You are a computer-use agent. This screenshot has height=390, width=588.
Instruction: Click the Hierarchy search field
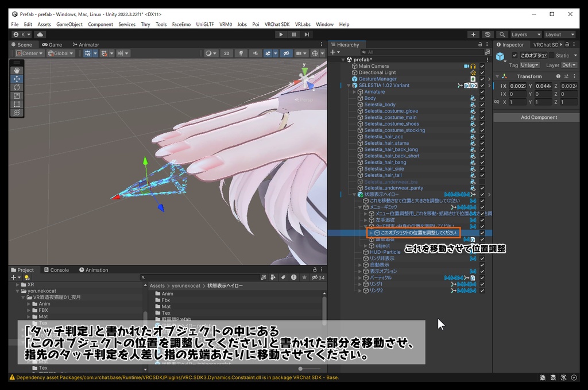[x=422, y=52]
